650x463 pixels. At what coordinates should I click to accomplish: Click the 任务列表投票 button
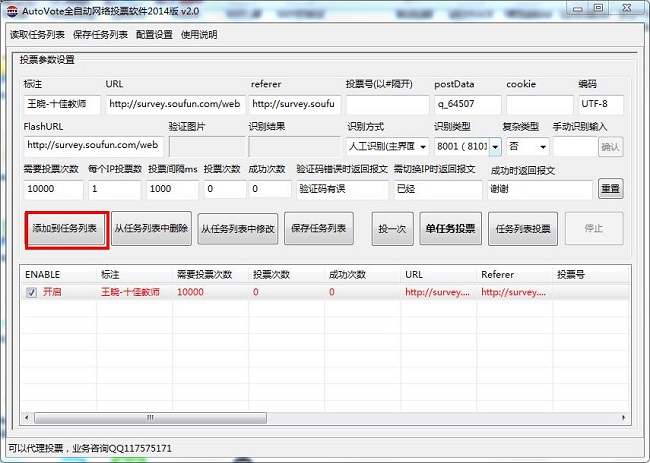click(x=523, y=229)
